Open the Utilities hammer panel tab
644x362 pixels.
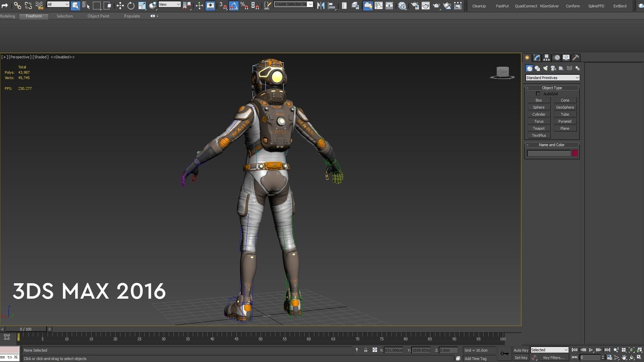coord(576,58)
